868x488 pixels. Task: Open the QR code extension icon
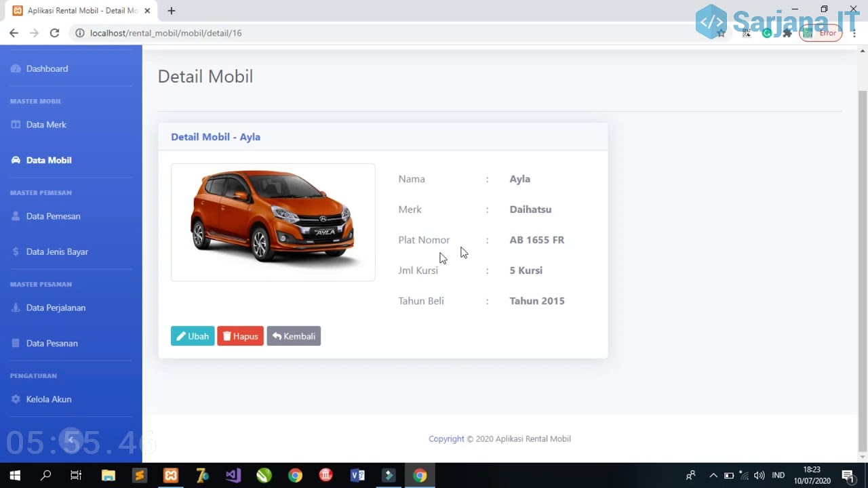[x=747, y=33]
